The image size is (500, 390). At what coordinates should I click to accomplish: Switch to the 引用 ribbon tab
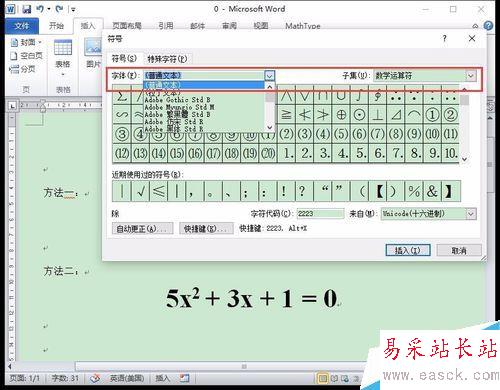(x=166, y=26)
